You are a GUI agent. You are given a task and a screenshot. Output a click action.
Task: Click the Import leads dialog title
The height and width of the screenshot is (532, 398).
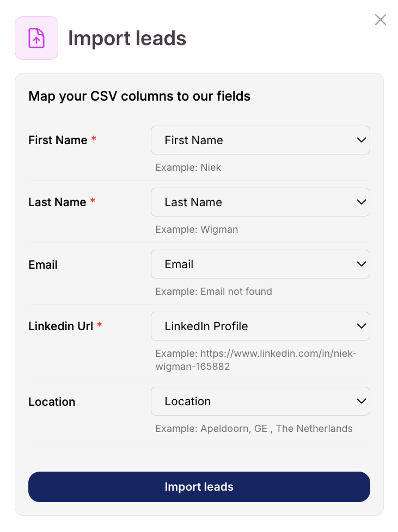[x=127, y=39]
